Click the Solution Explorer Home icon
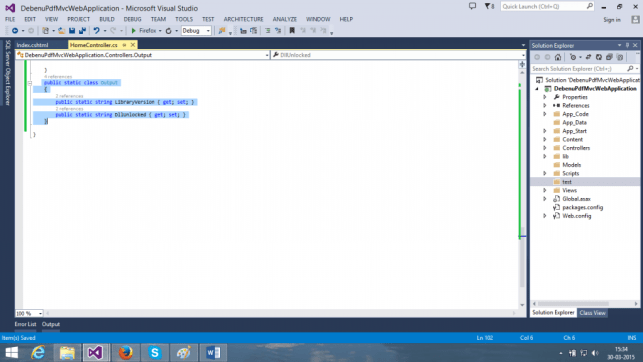This screenshot has width=643, height=362. tap(558, 57)
